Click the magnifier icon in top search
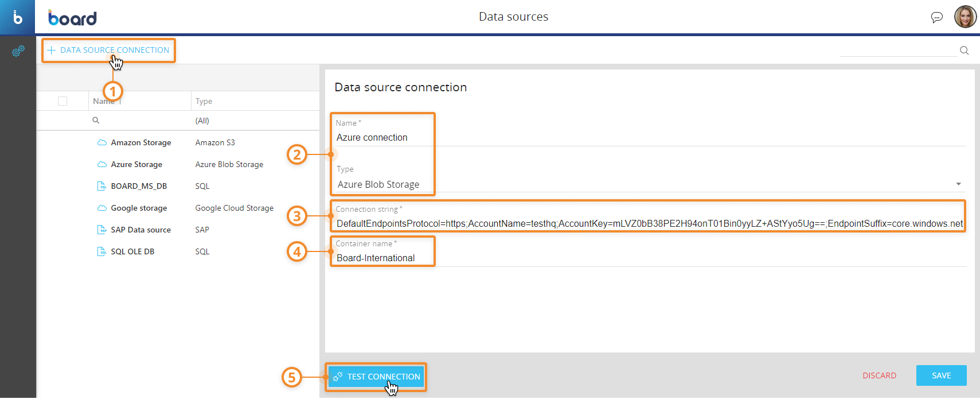Screen dimensions: 980x399 (x=965, y=51)
